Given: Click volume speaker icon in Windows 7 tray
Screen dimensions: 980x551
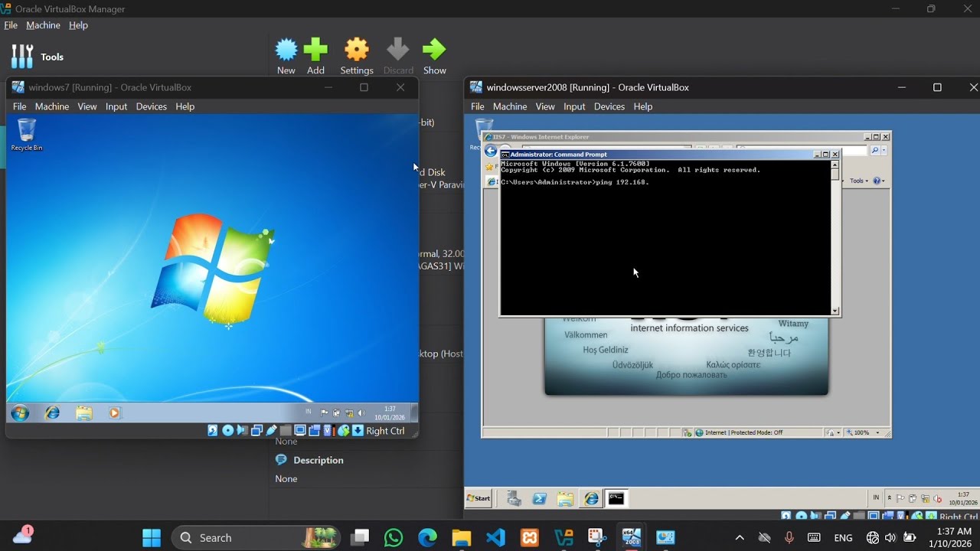Looking at the screenshot, I should (x=361, y=413).
